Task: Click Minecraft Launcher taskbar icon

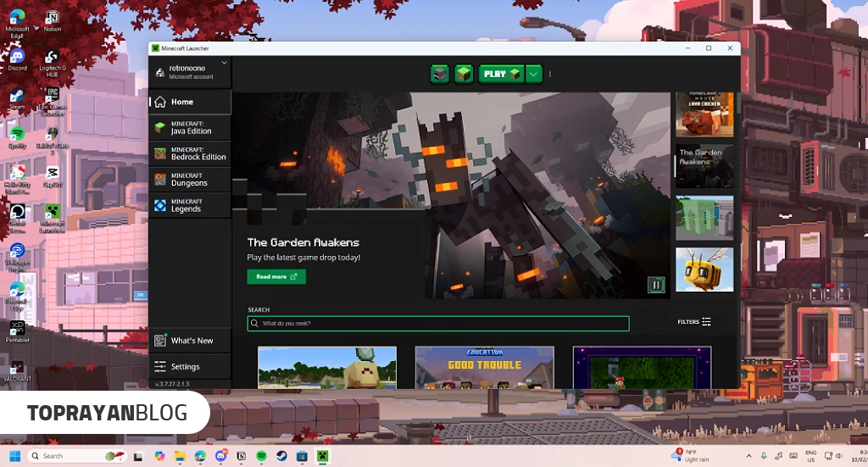Action: click(322, 456)
